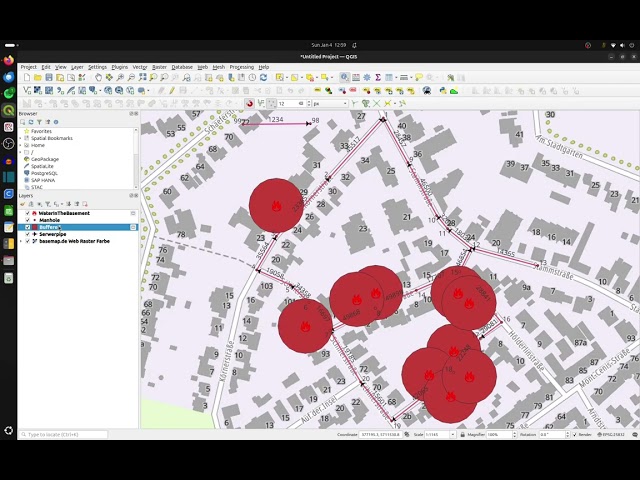Image resolution: width=640 pixels, height=480 pixels.
Task: Open the snapping units px dropdown
Action: pos(330,104)
